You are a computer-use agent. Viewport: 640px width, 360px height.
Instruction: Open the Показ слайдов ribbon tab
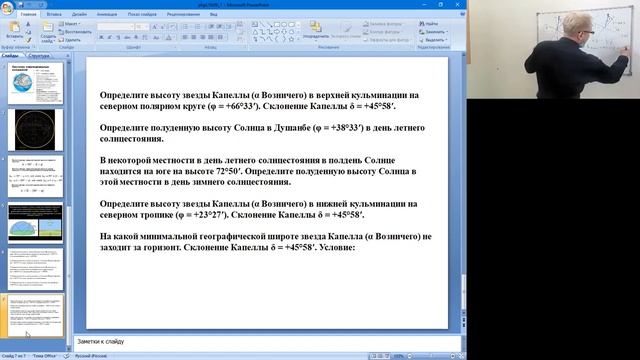(x=142, y=14)
